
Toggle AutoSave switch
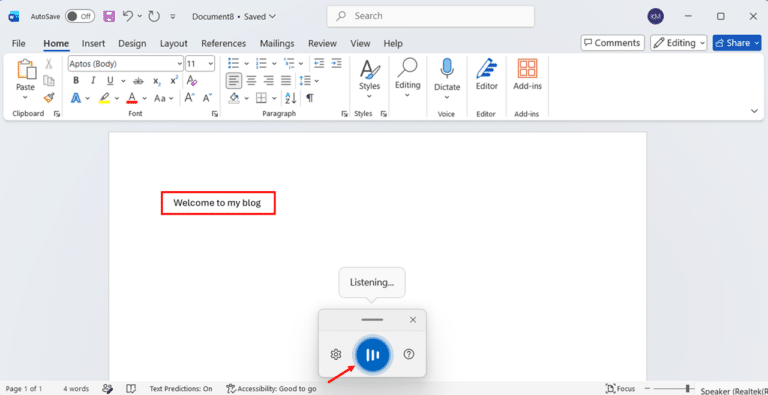(x=80, y=16)
